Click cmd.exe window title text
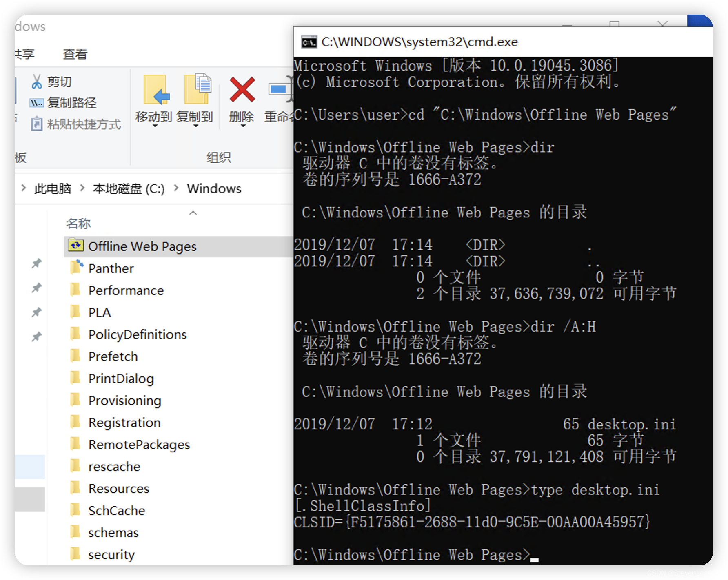Viewport: 728px width, 580px height. tap(420, 42)
